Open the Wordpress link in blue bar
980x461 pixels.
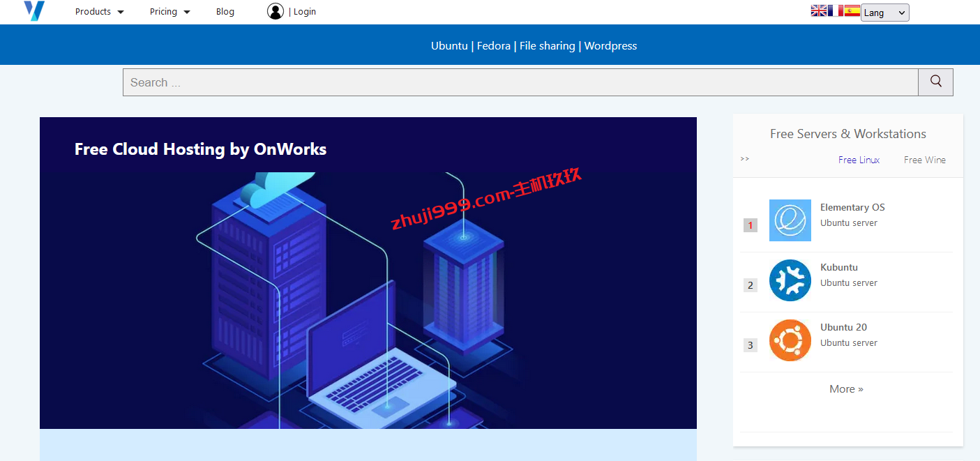point(611,46)
